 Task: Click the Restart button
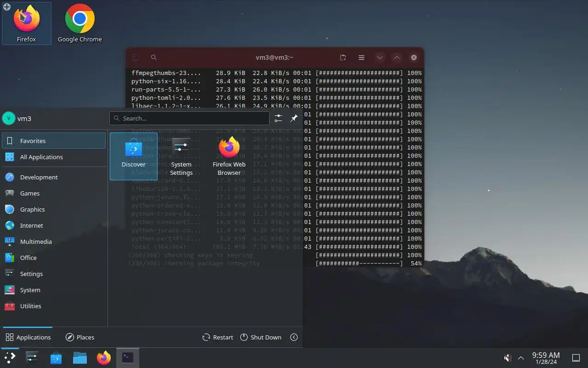click(218, 337)
